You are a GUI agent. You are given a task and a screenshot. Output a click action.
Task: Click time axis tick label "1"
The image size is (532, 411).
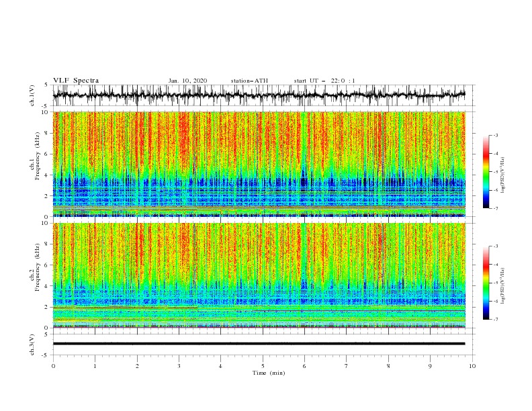pyautogui.click(x=95, y=366)
